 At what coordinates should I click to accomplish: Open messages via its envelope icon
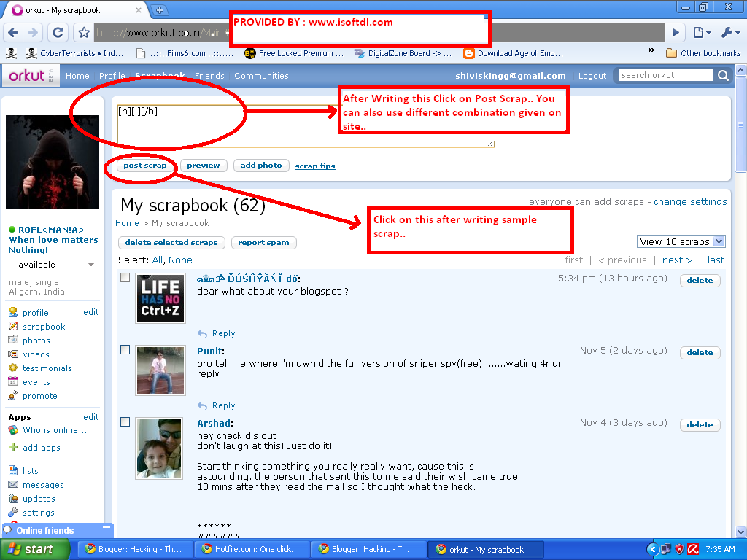pyautogui.click(x=14, y=485)
